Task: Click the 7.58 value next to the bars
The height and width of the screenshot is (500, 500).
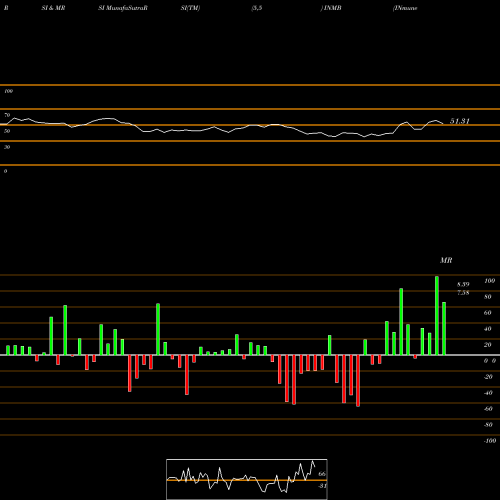Action: (x=463, y=293)
